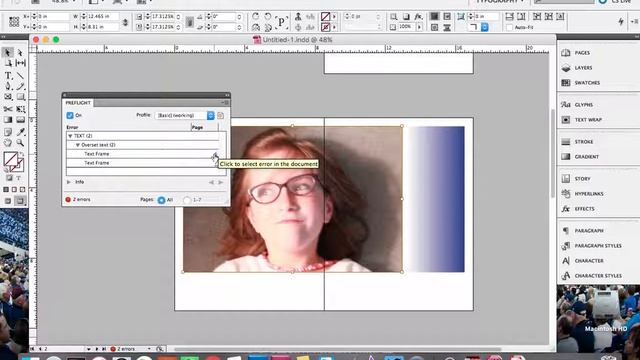Open the Typography workspace dropdown

[x=500, y=2]
